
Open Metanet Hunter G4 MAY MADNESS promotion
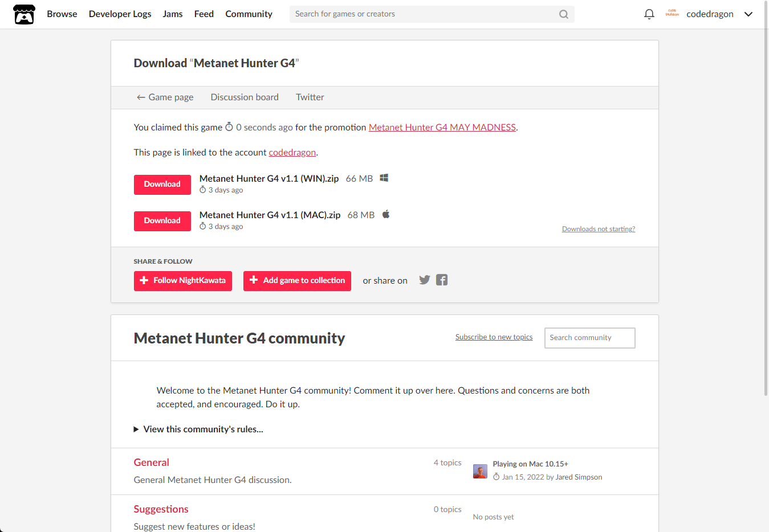click(442, 128)
